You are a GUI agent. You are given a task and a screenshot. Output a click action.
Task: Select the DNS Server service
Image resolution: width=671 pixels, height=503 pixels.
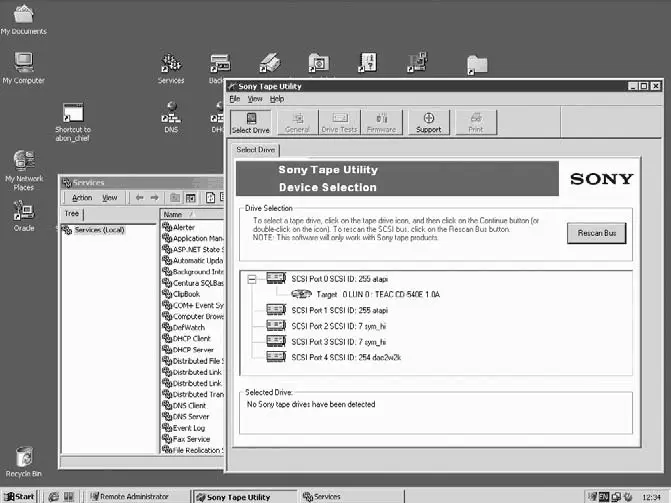pyautogui.click(x=186, y=417)
